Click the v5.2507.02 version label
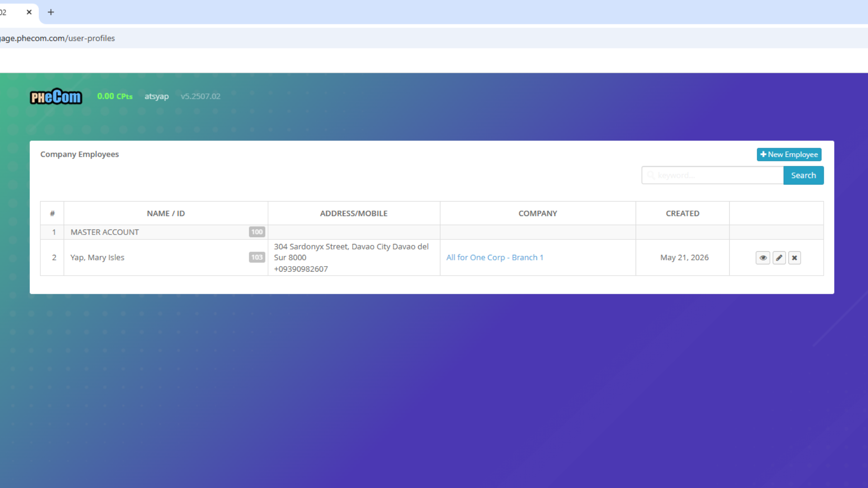The height and width of the screenshot is (488, 868). click(200, 96)
